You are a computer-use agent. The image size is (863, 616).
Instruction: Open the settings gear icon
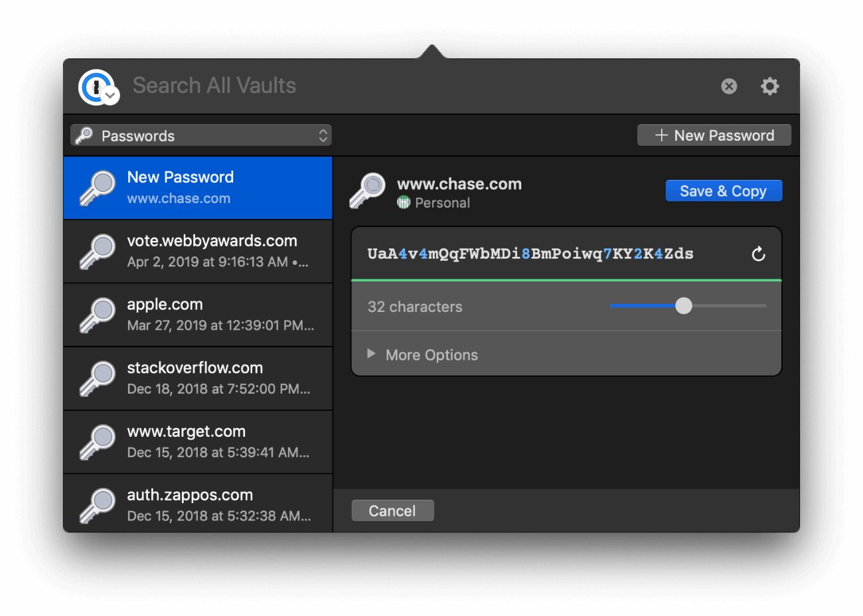pyautogui.click(x=769, y=86)
